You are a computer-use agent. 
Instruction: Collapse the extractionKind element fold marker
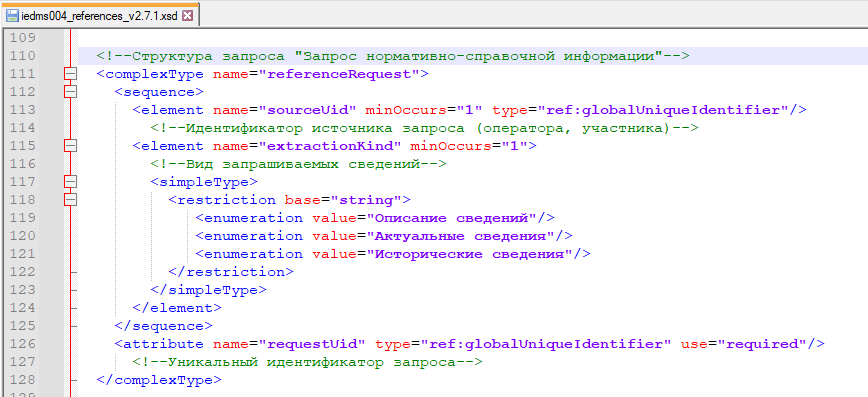click(70, 146)
